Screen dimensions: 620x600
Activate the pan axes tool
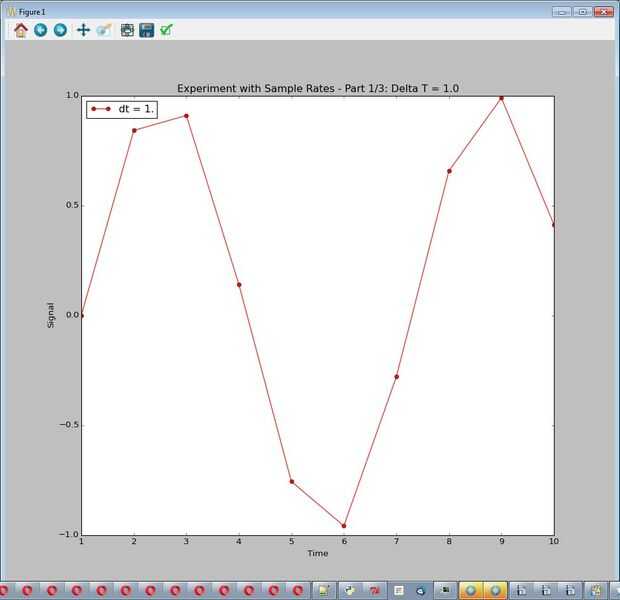[83, 30]
